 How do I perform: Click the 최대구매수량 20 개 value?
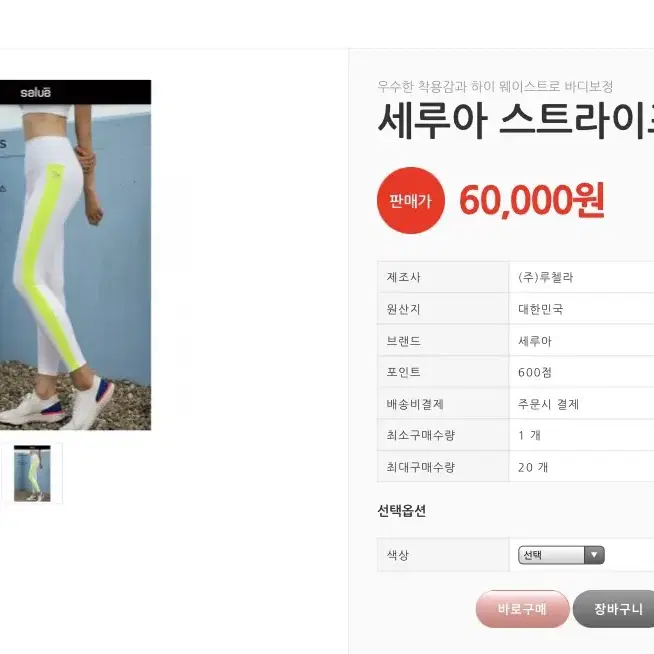pyautogui.click(x=533, y=467)
